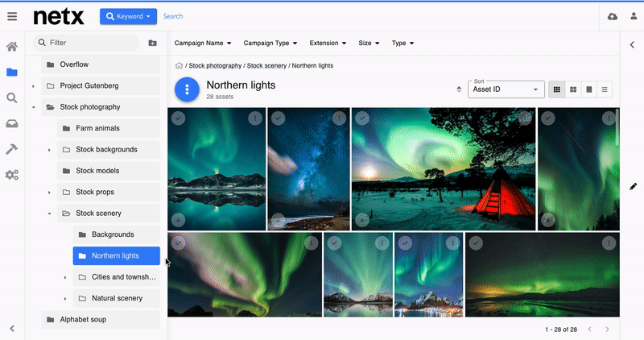Open the hamburger main menu

coord(12,16)
